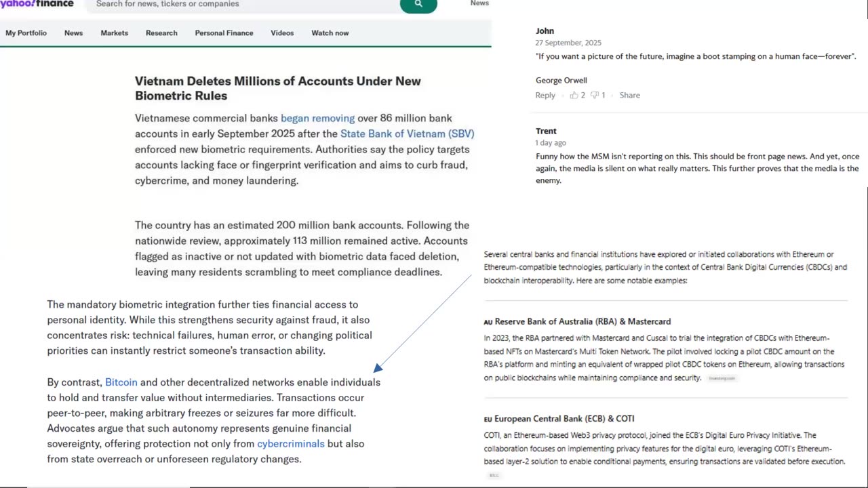Click the thumbs-up icon on John's comment
Screen dimensions: 868x488
coord(574,95)
